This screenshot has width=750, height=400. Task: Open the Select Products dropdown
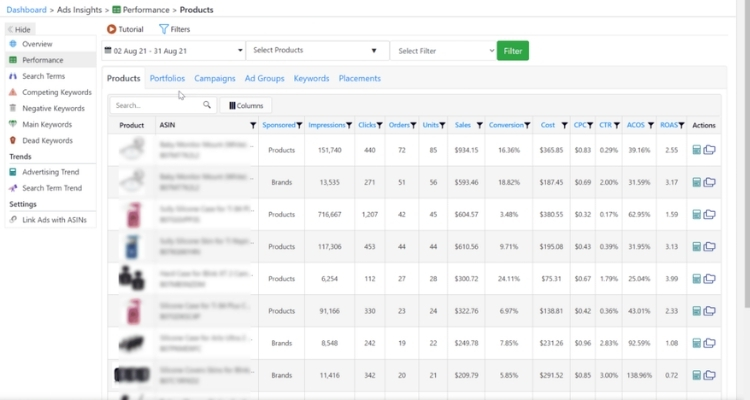[x=317, y=50]
